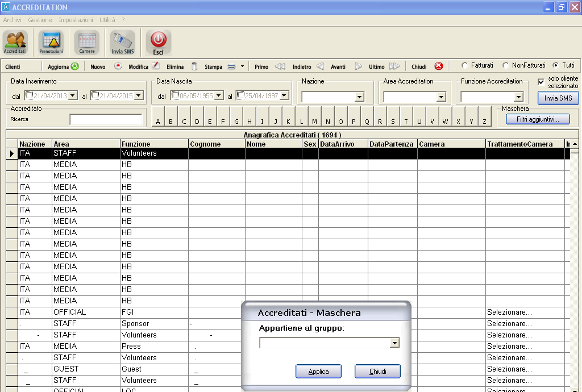This screenshot has height=392, width=582.
Task: Click the application icon in title bar
Action: click(6, 7)
